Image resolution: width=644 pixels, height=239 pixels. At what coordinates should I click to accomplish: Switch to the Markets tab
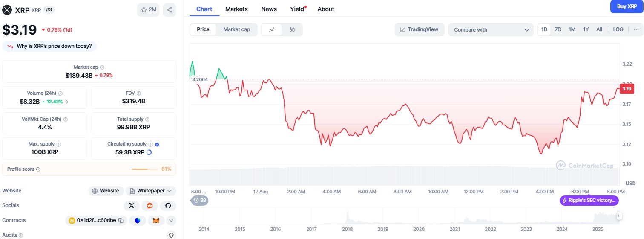(236, 9)
